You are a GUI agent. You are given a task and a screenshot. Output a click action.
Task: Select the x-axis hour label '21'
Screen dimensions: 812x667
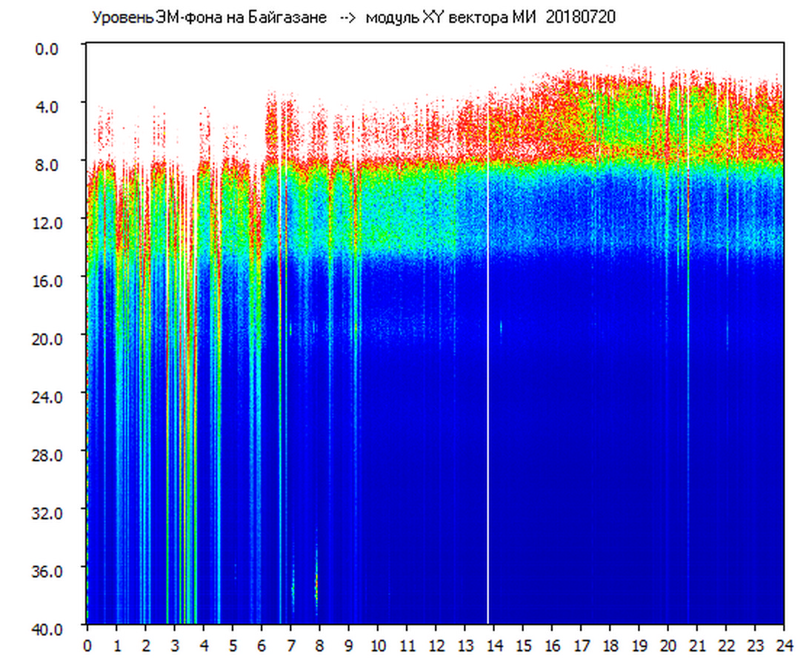coord(696,645)
